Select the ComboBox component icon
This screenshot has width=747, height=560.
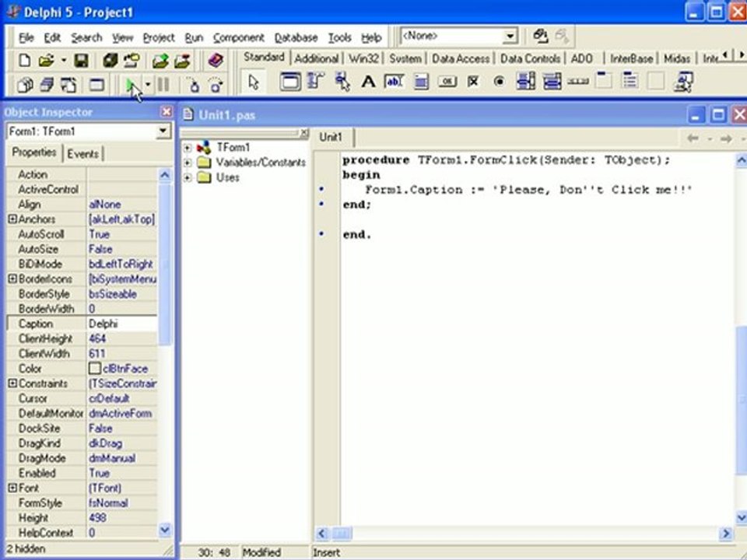point(552,82)
